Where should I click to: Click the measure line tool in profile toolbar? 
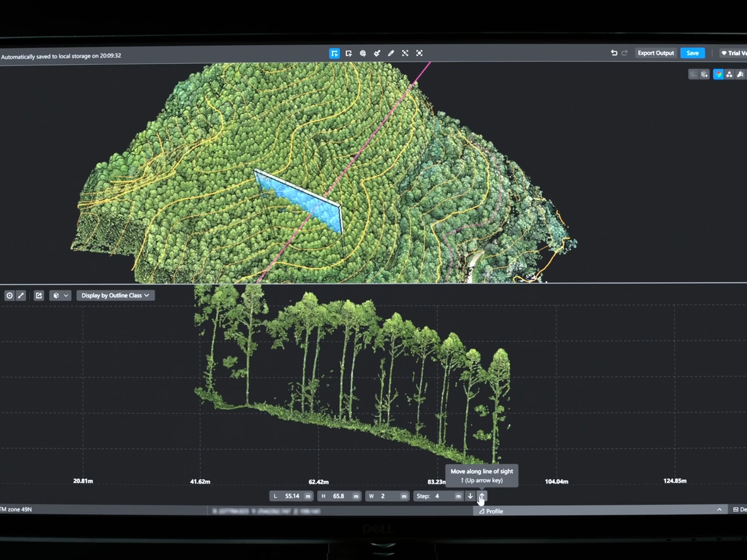pos(21,295)
